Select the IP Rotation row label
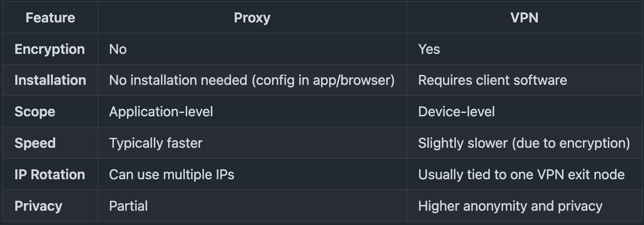The image size is (644, 225). 50,174
